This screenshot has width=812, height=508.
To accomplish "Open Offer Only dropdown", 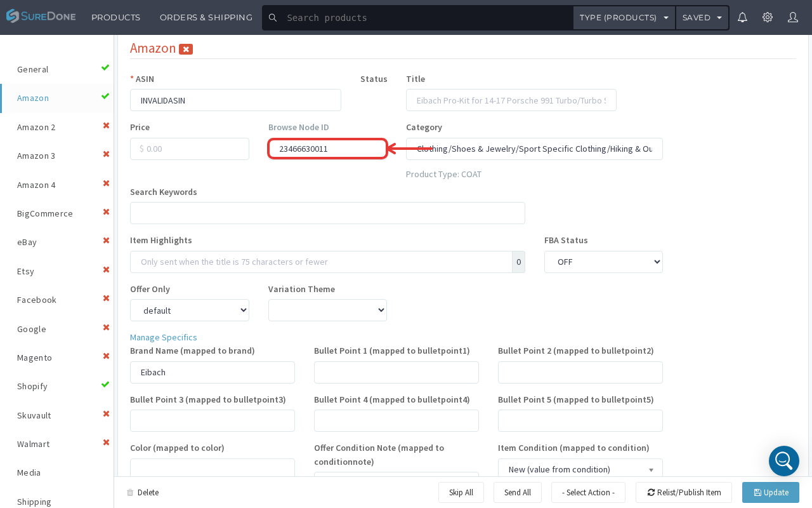I will 190,311.
